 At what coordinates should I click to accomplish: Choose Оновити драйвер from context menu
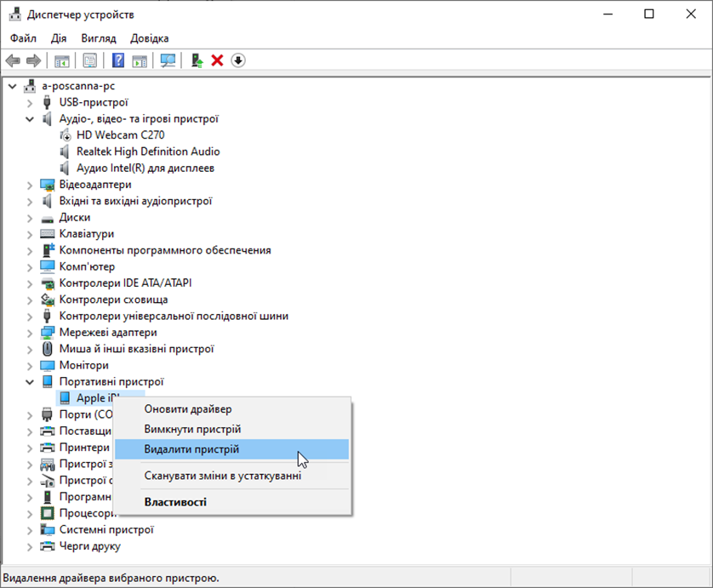point(232,409)
